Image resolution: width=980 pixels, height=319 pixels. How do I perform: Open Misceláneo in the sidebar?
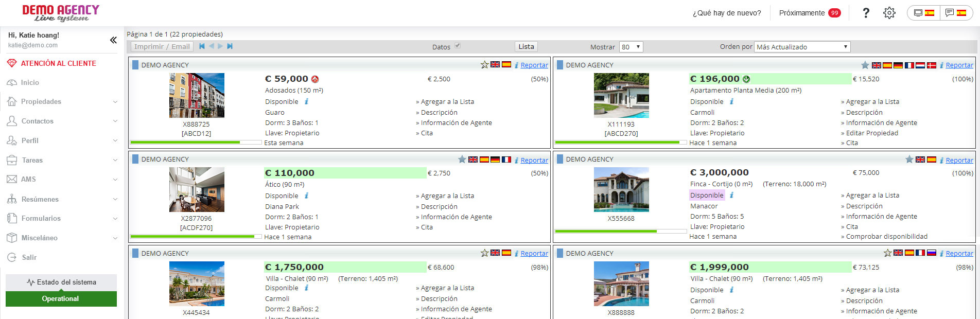pyautogui.click(x=39, y=238)
